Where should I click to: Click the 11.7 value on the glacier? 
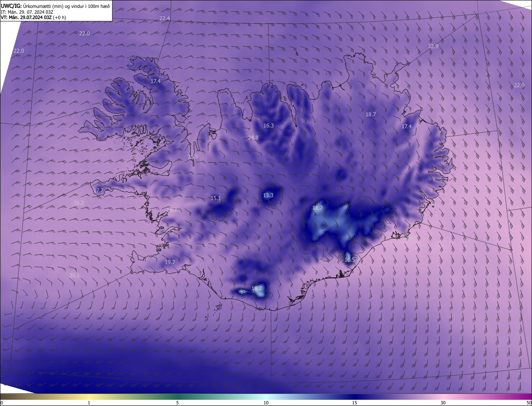(x=318, y=208)
